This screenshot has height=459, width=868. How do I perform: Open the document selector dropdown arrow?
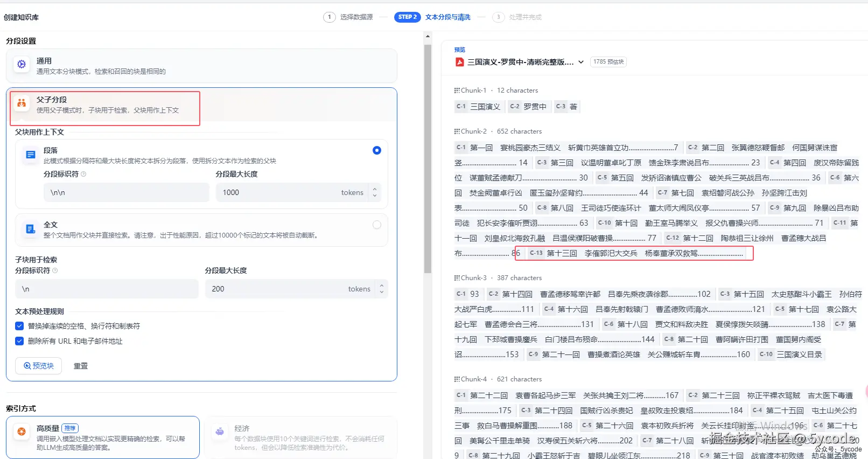coord(581,62)
